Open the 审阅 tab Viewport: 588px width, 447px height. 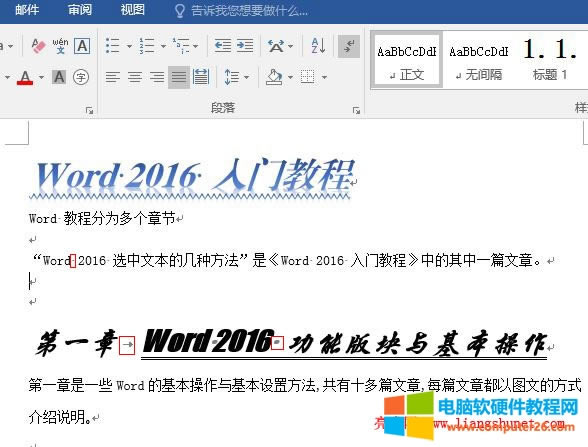[80, 10]
